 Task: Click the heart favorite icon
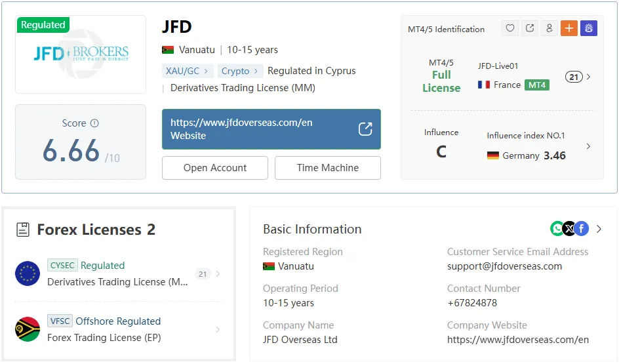(510, 28)
